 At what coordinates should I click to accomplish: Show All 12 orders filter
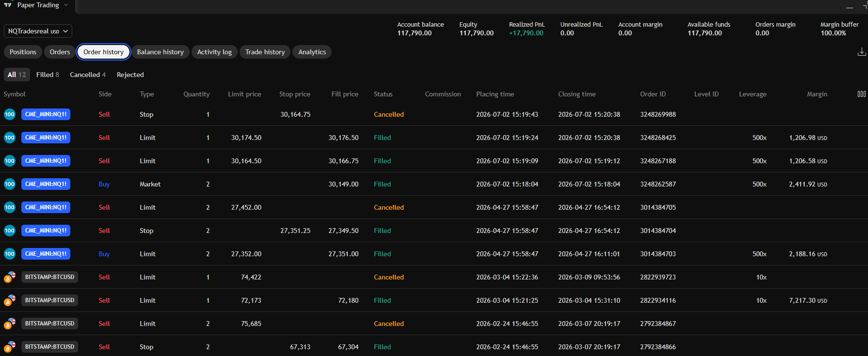point(17,75)
